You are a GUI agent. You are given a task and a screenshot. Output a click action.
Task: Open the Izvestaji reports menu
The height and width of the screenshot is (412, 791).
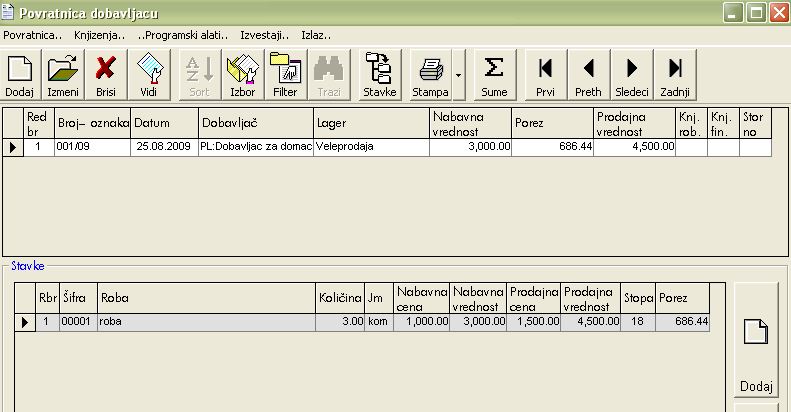pos(264,35)
